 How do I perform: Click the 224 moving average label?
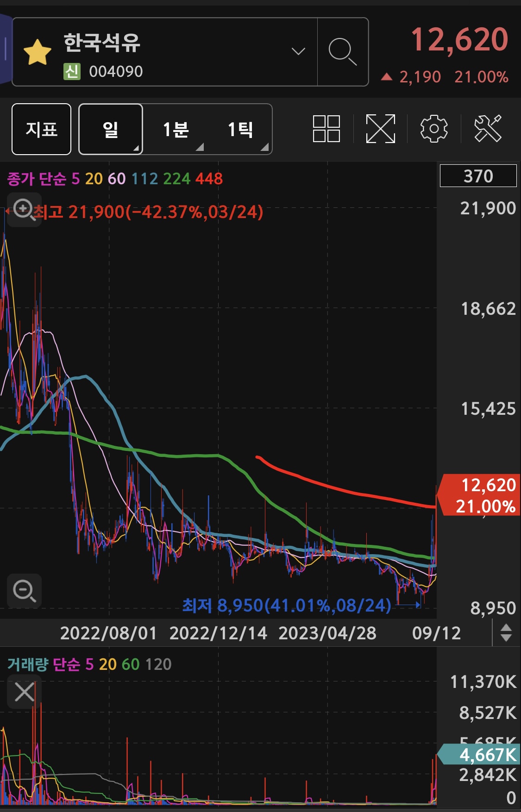(x=176, y=179)
